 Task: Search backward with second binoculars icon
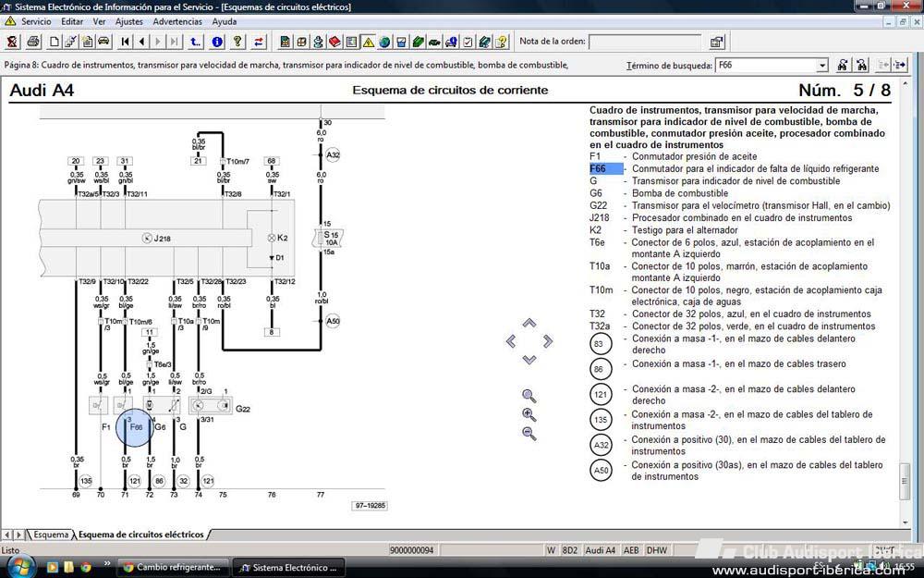pos(861,65)
